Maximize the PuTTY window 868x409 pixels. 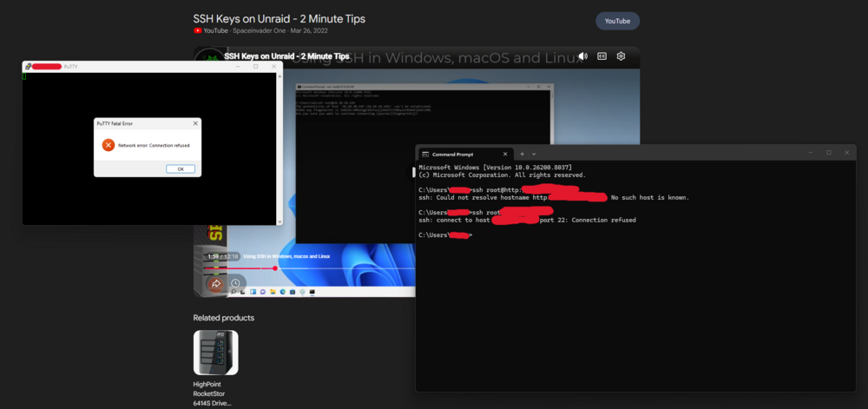255,66
